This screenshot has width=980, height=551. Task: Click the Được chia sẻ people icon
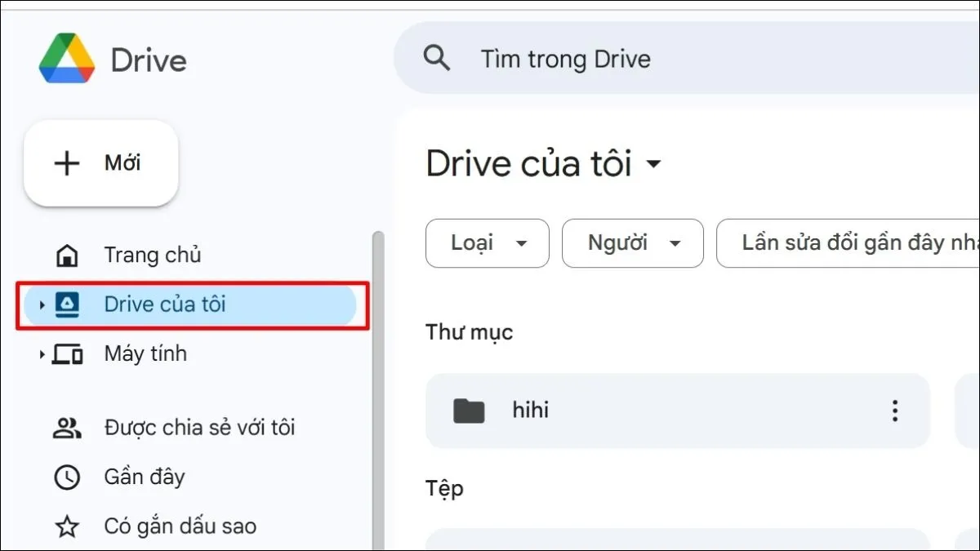[67, 428]
